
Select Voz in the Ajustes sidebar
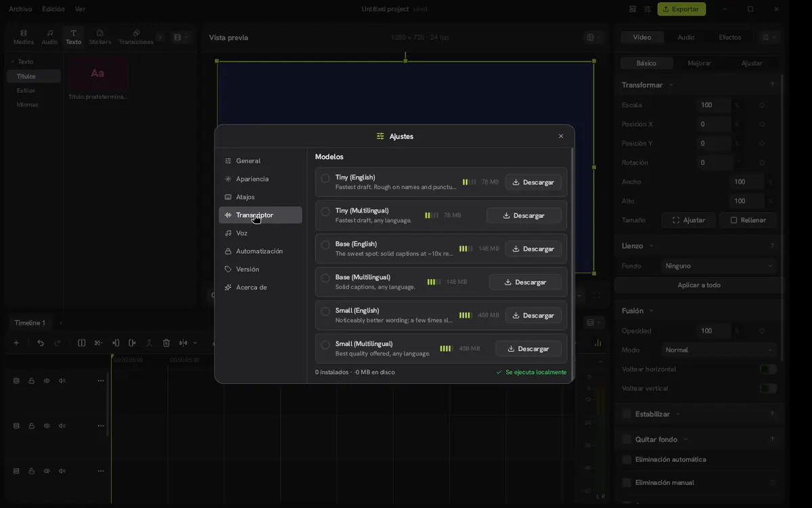point(261,233)
